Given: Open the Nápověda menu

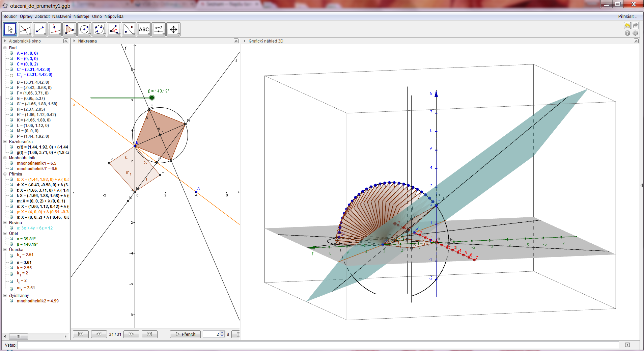Looking at the screenshot, I should (114, 17).
